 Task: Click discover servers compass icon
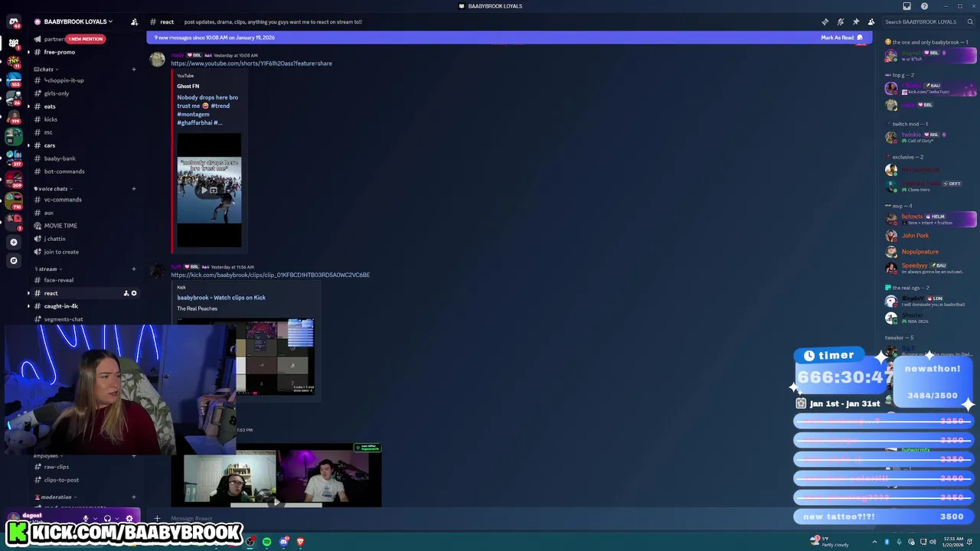point(13,261)
